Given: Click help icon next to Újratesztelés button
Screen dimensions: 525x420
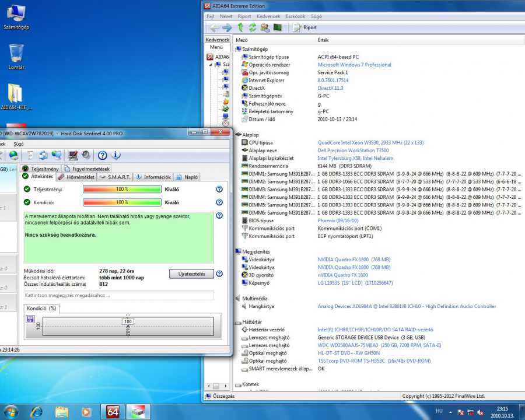Looking at the screenshot, I should pos(219,274).
